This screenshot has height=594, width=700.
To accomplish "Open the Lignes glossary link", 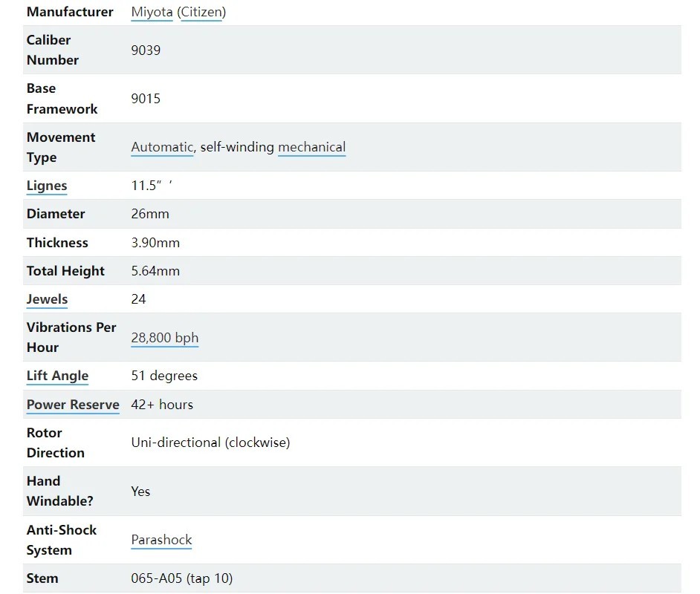I will pos(47,186).
